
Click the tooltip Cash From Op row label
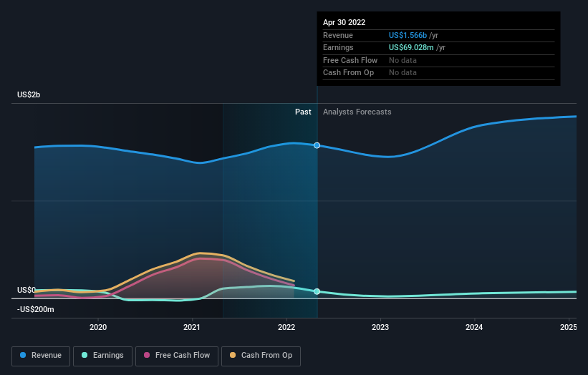348,73
